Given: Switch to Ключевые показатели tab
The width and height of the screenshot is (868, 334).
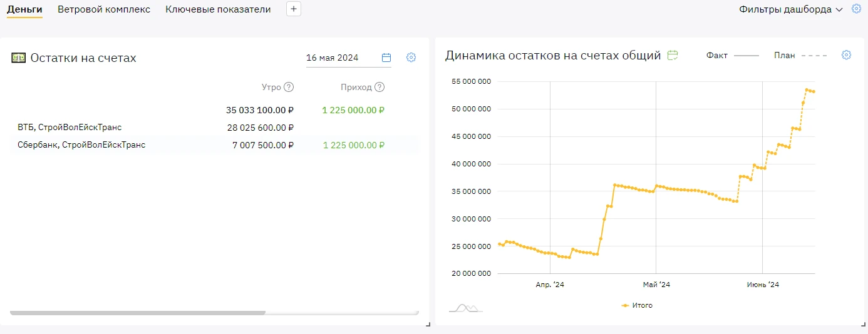Looking at the screenshot, I should tap(218, 9).
